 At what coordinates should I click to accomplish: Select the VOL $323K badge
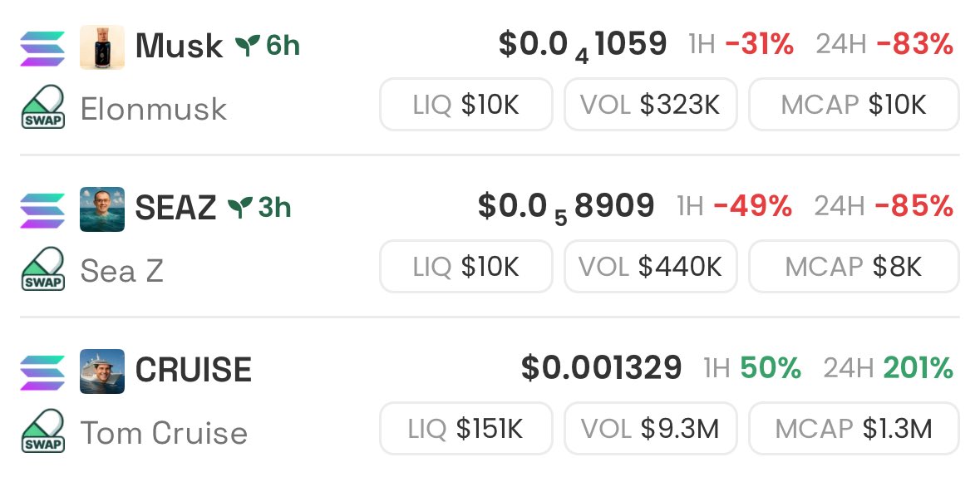click(651, 105)
